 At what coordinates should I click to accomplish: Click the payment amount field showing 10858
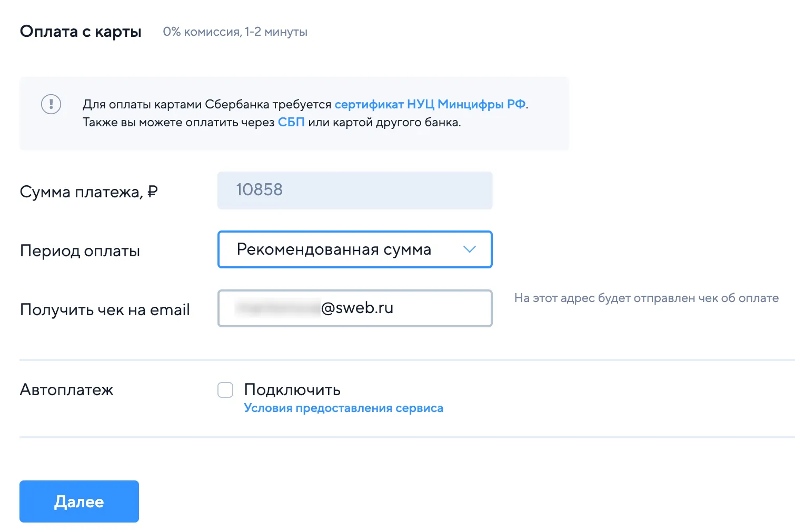click(354, 190)
